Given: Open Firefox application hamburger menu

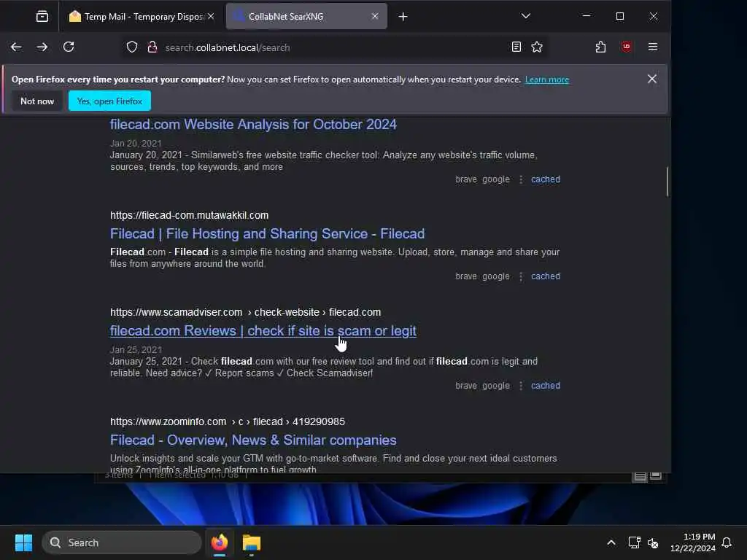Looking at the screenshot, I should click(653, 47).
